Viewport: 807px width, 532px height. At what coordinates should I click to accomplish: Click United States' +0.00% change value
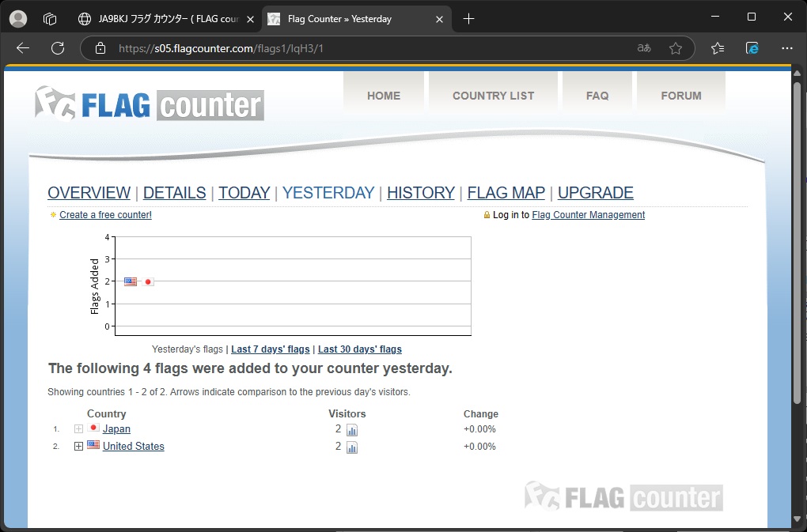pos(479,446)
